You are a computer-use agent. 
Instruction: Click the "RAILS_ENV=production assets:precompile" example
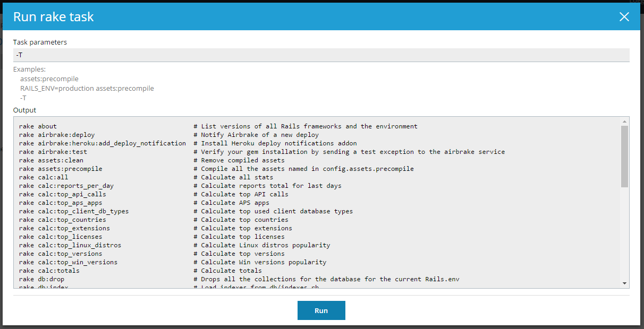[87, 88]
